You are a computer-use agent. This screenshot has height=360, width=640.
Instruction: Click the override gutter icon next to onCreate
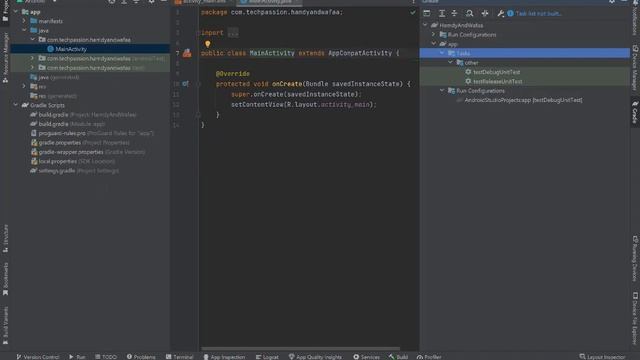(185, 84)
